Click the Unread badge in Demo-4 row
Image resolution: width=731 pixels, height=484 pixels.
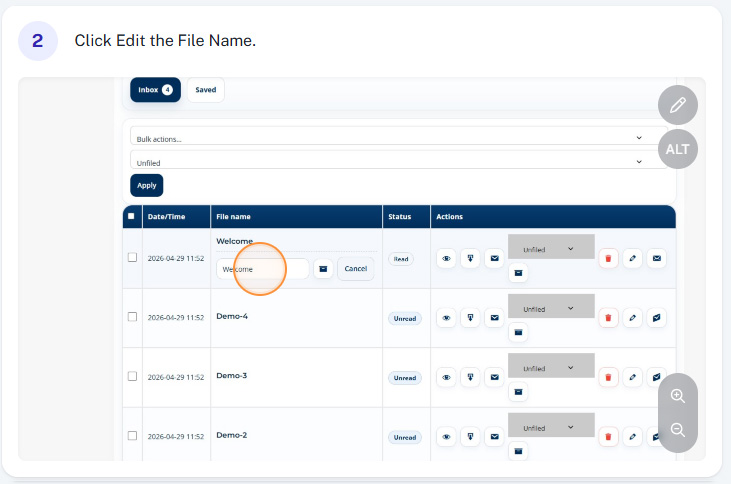tap(405, 318)
